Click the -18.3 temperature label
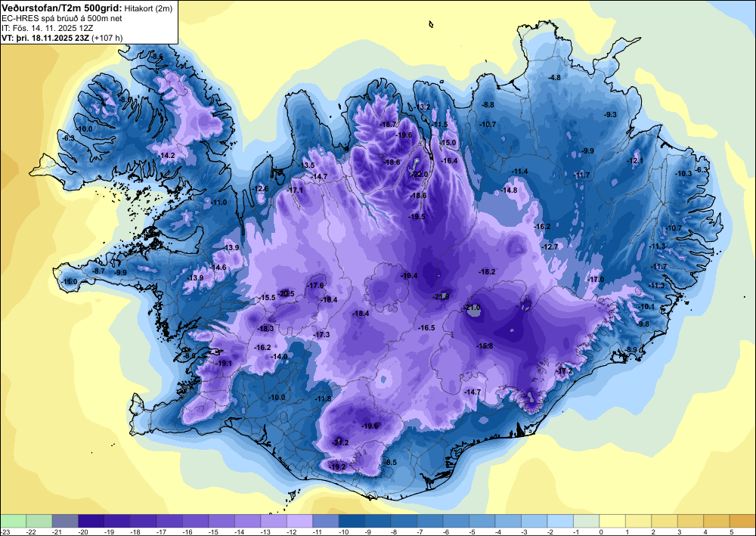This screenshot has width=756, height=536. 265,329
